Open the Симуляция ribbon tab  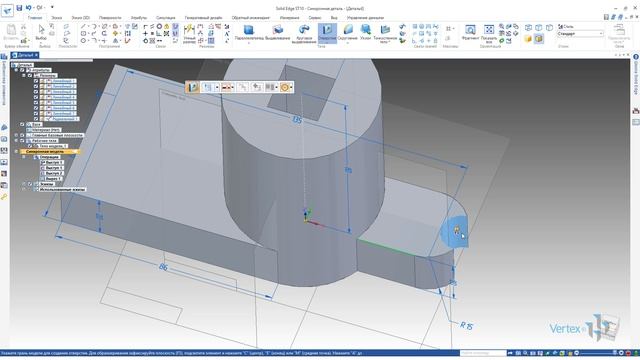[x=165, y=18]
